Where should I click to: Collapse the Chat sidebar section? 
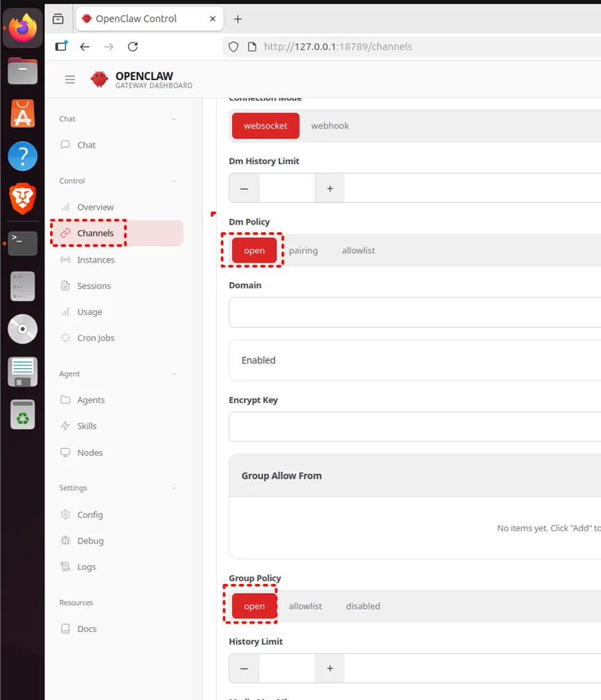tap(174, 119)
